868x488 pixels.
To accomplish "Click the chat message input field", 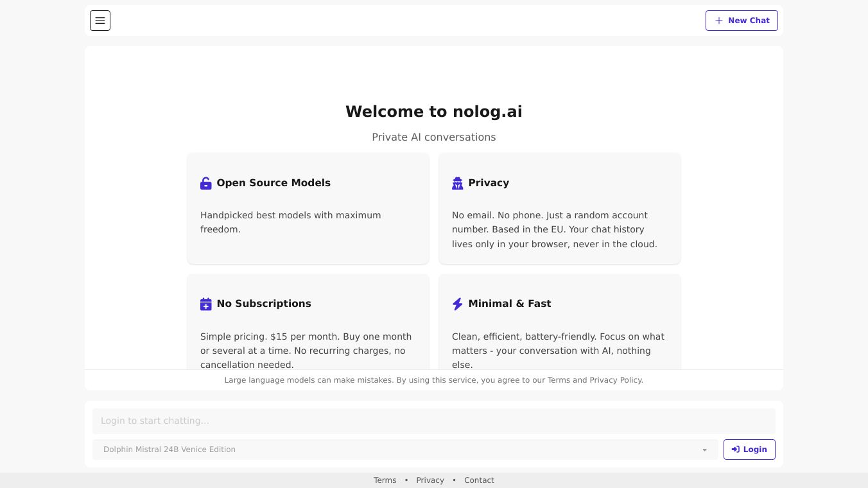I will click(434, 421).
